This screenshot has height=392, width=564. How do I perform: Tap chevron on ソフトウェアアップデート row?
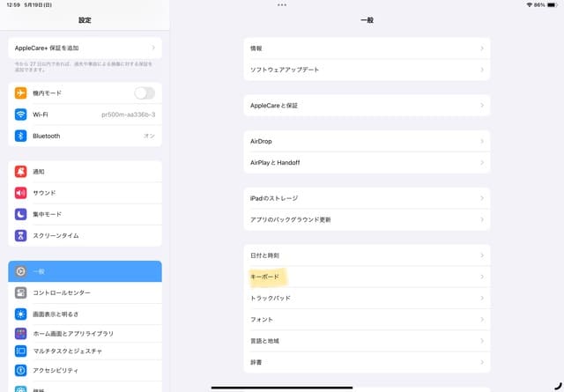[x=482, y=70]
